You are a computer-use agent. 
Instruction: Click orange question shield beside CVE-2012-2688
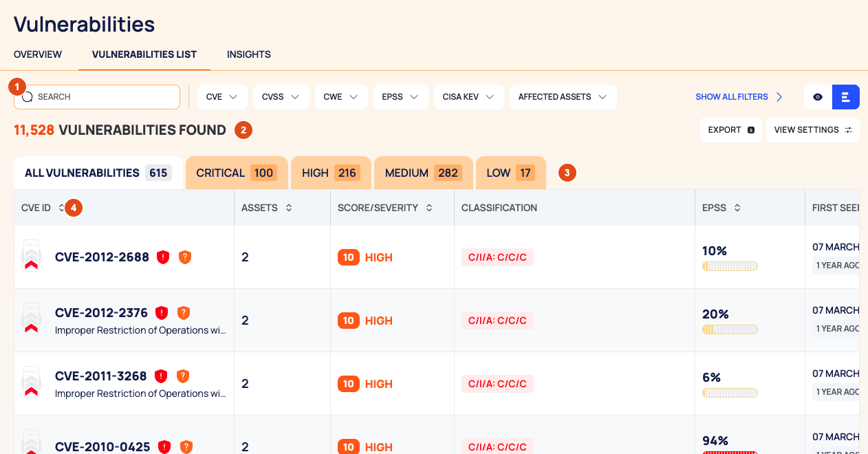click(x=185, y=257)
